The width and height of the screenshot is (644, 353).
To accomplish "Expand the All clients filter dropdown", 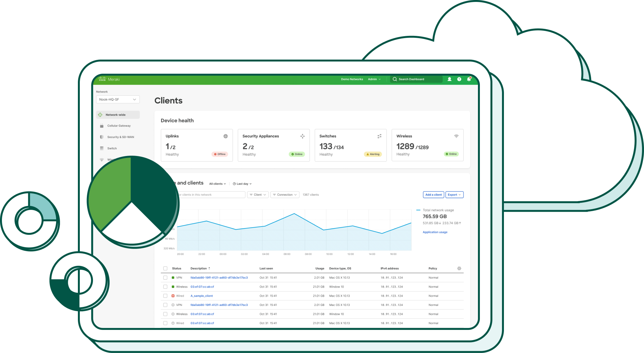I will click(x=217, y=184).
